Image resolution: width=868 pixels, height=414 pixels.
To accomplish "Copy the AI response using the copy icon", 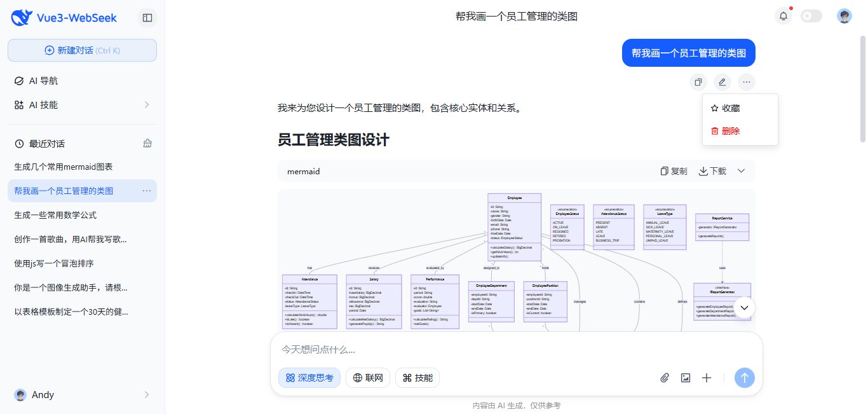I will point(698,82).
